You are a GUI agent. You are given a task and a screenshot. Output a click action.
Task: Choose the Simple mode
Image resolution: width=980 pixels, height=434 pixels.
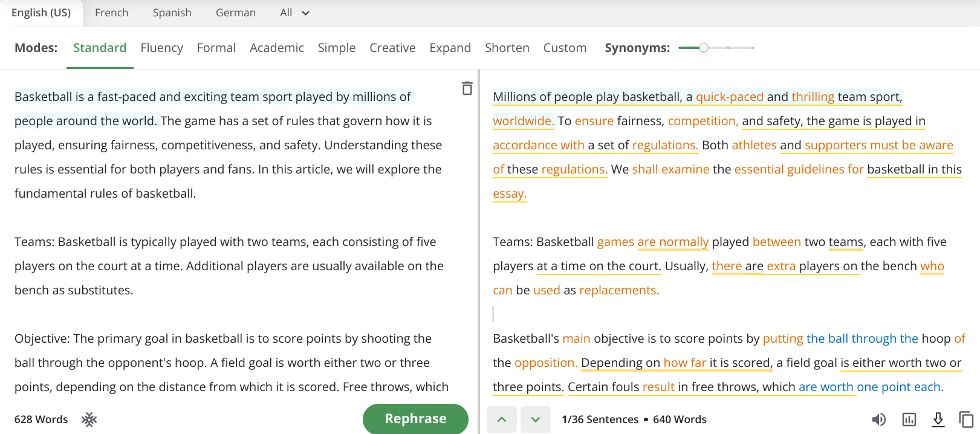tap(337, 48)
